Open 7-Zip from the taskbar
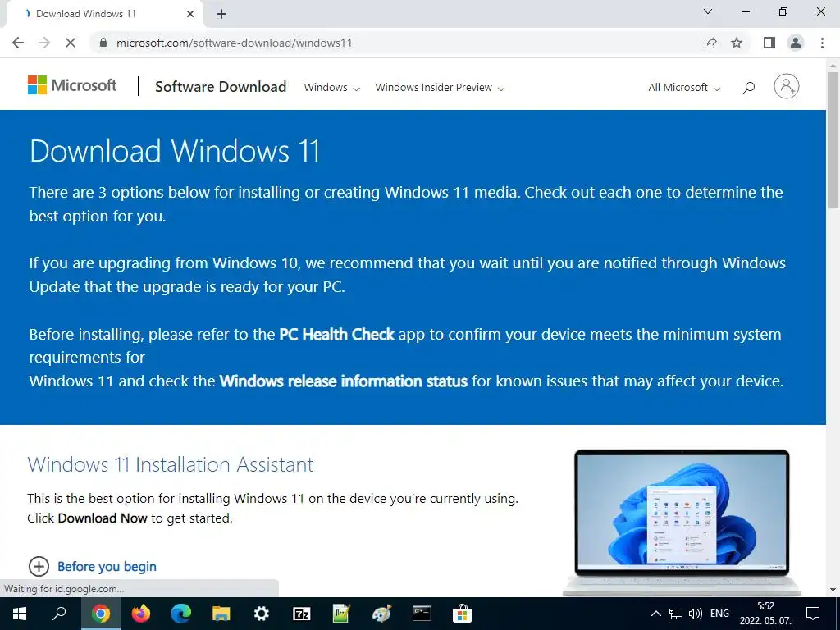Viewport: 840px width, 630px height. click(x=302, y=614)
